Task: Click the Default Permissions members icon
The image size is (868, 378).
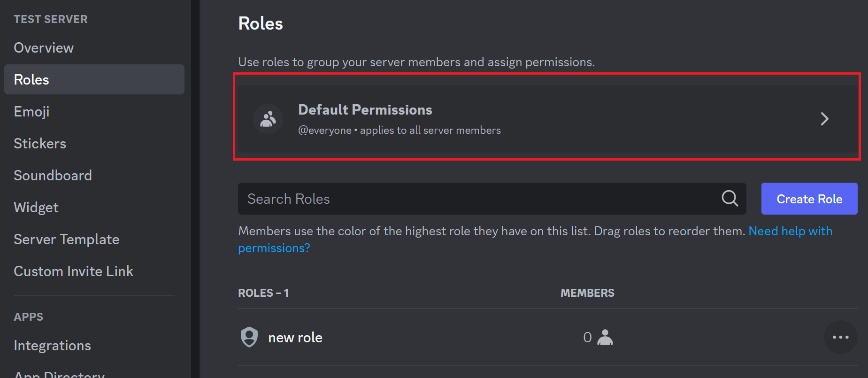Action: [268, 119]
